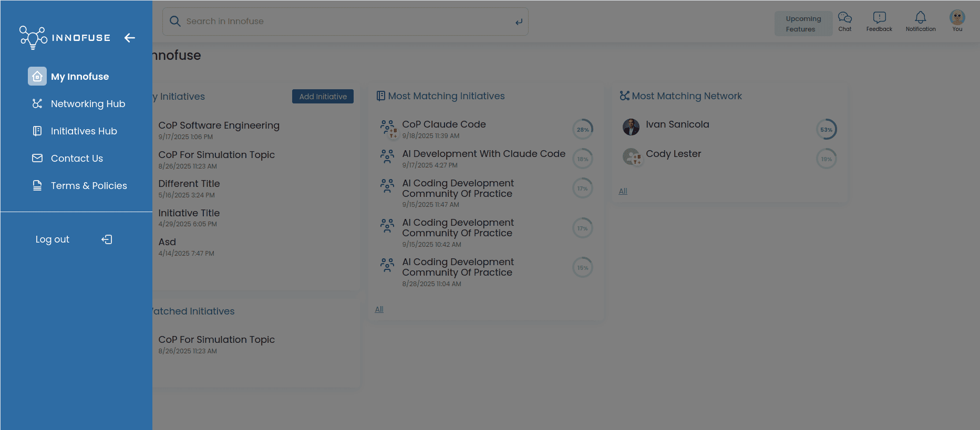980x430 pixels.
Task: Open the Chat icon in the header
Action: click(844, 22)
